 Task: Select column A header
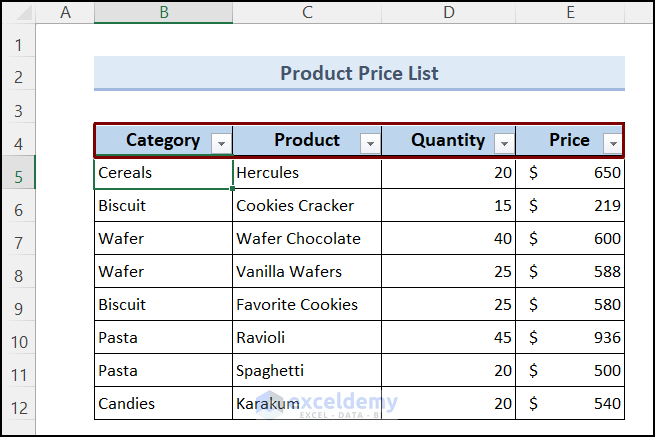(x=66, y=12)
